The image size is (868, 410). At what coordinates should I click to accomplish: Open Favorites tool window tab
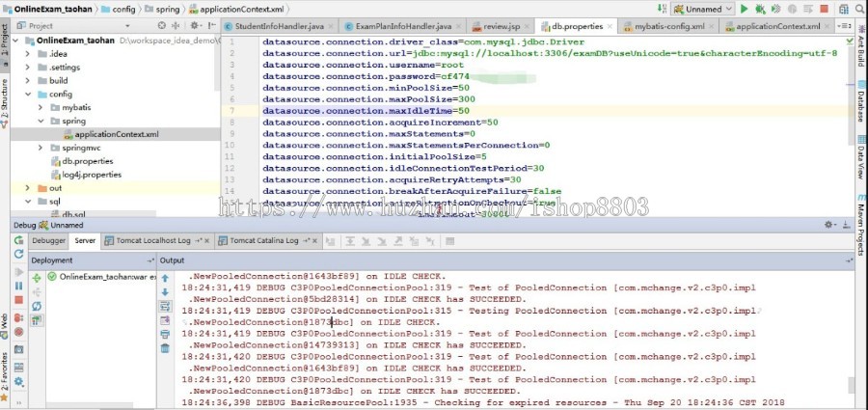(x=5, y=375)
